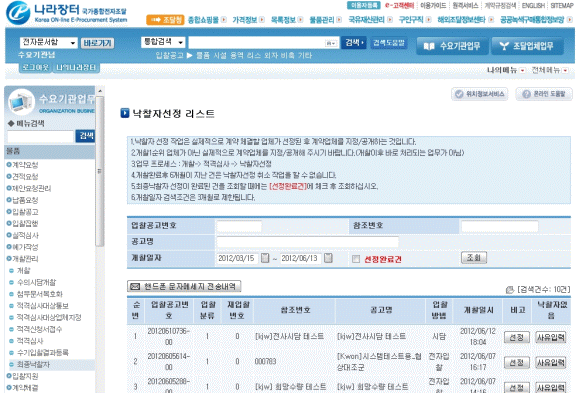The image size is (580, 393).
Task: Open keyboard-language dropdown in search box
Action: click(x=331, y=43)
